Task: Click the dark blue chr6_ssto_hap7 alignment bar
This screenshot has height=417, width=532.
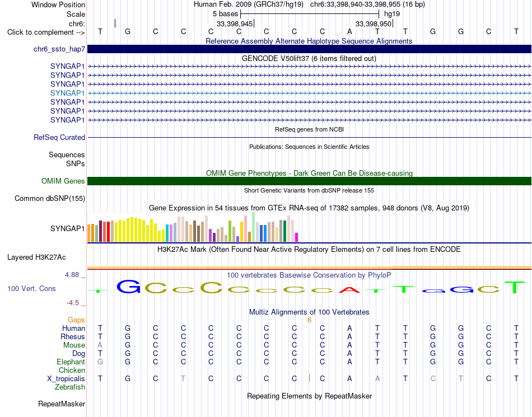Action: point(309,49)
